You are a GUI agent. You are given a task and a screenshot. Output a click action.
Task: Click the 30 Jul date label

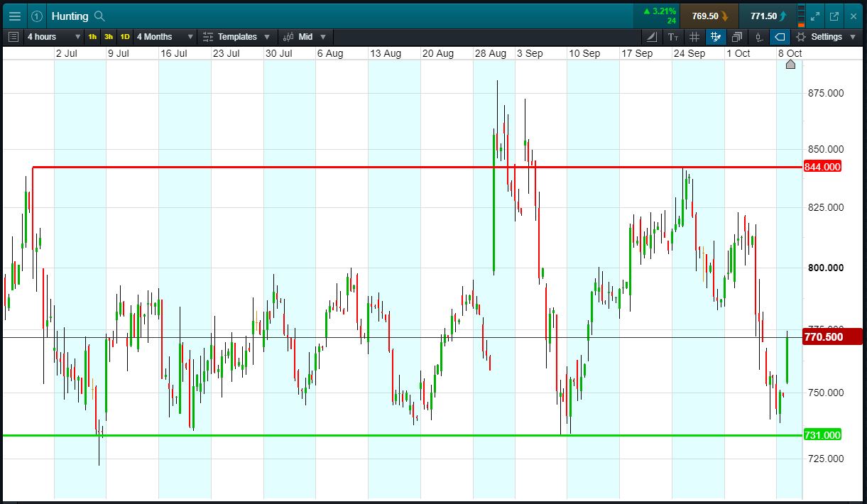coord(278,53)
